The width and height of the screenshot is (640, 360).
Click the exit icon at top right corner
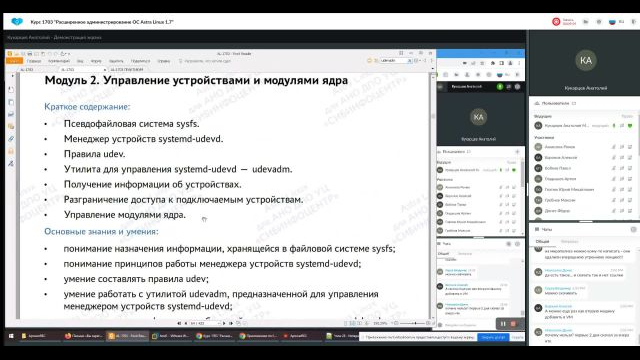point(634,22)
